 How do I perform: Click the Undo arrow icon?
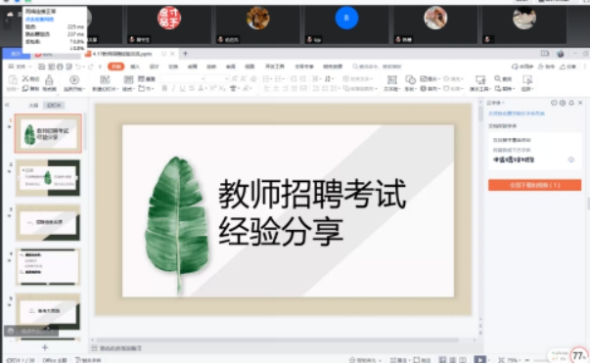(x=77, y=67)
